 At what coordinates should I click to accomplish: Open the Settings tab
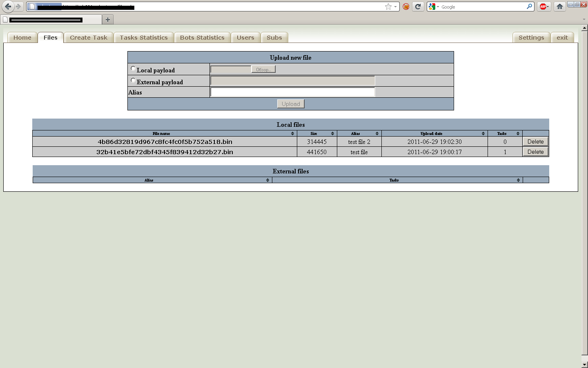pyautogui.click(x=531, y=38)
